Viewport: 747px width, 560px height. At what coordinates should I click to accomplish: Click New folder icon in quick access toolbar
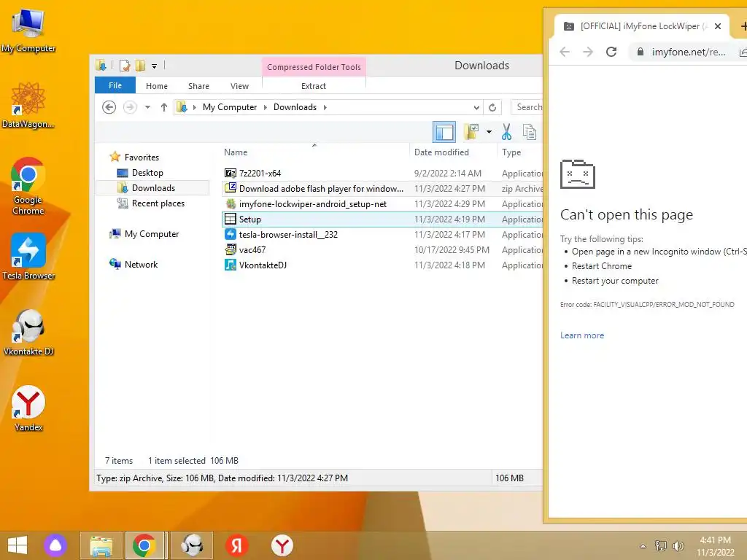(140, 66)
